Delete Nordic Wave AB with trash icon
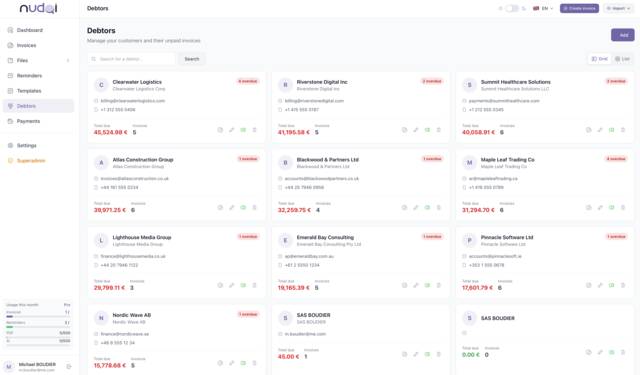 tap(254, 363)
